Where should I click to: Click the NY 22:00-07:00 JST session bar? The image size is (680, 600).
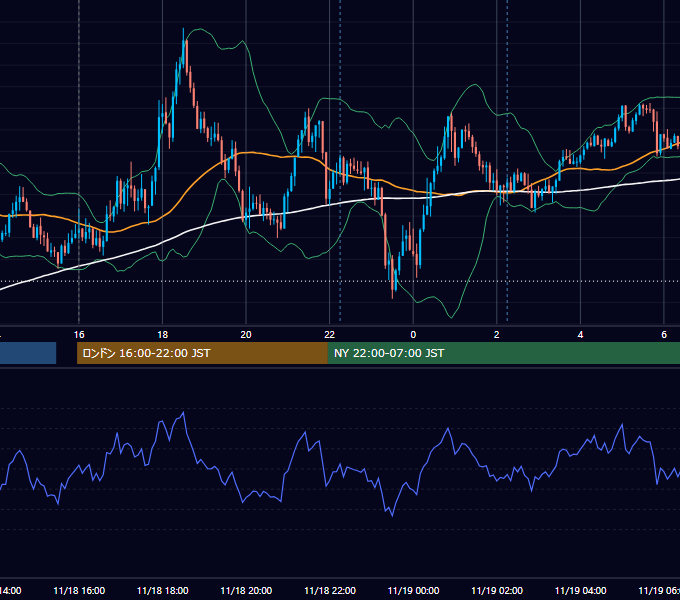pos(503,353)
